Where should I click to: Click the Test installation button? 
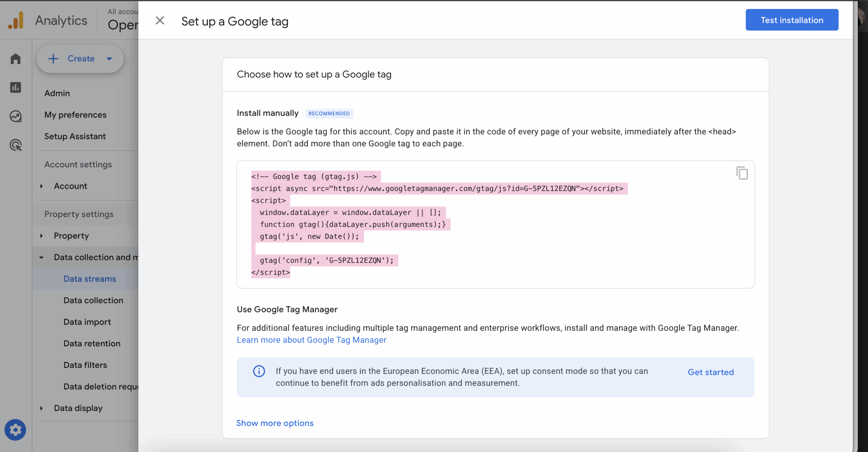(792, 20)
